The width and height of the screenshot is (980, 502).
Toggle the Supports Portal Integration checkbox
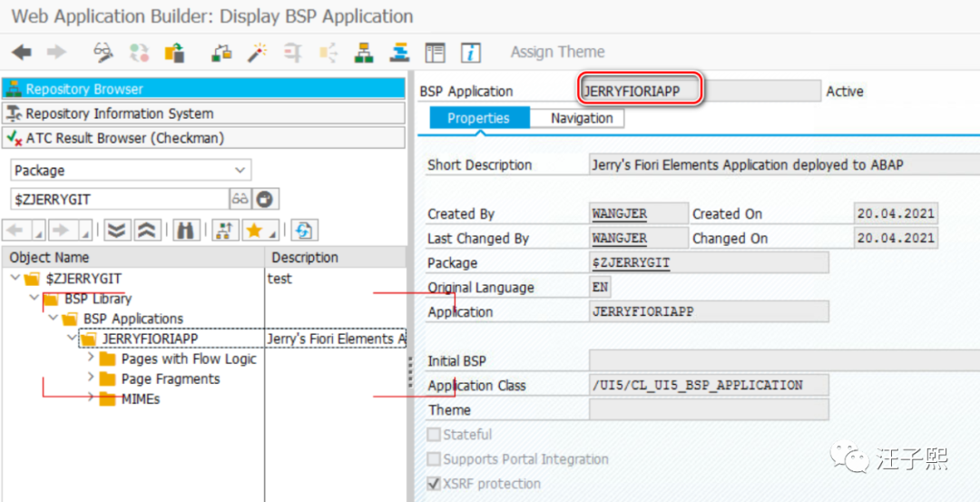[433, 459]
